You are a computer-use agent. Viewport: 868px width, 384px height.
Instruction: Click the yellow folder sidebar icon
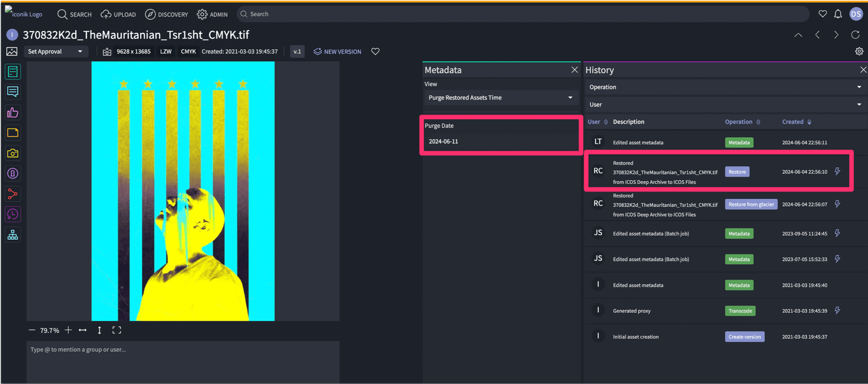point(12,133)
